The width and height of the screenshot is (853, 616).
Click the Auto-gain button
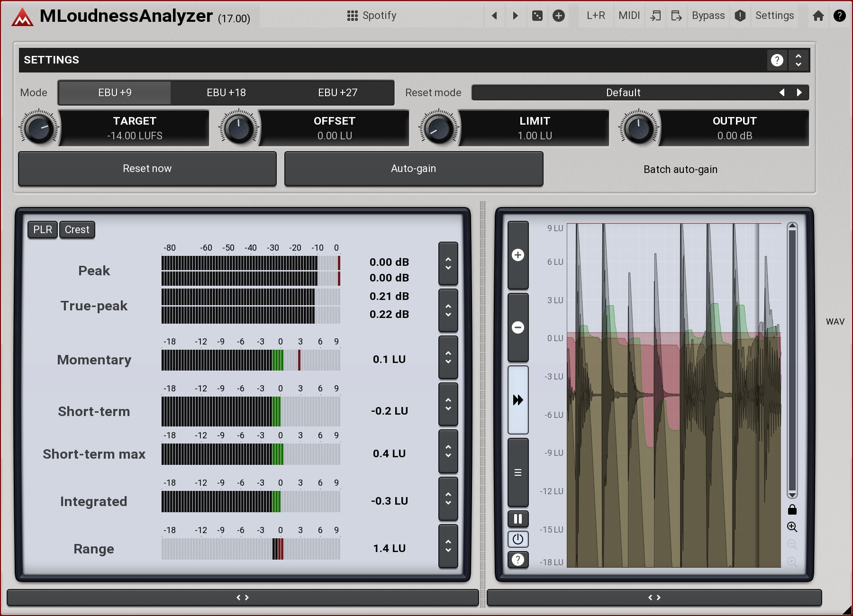(413, 169)
